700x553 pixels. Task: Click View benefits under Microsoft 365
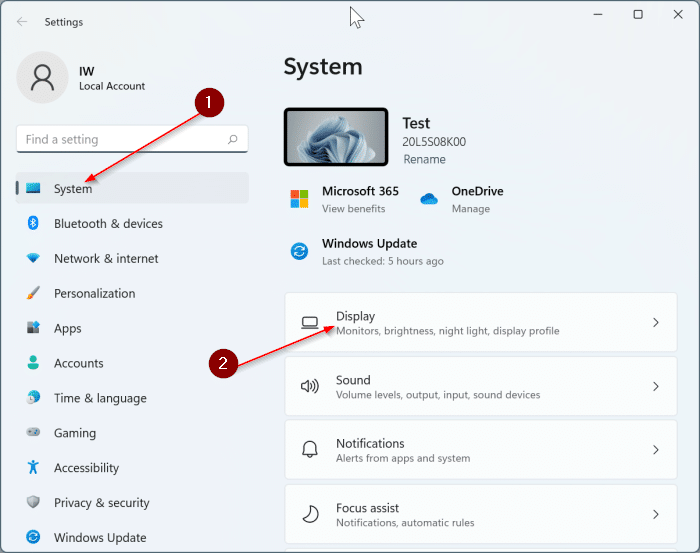[x=354, y=208]
